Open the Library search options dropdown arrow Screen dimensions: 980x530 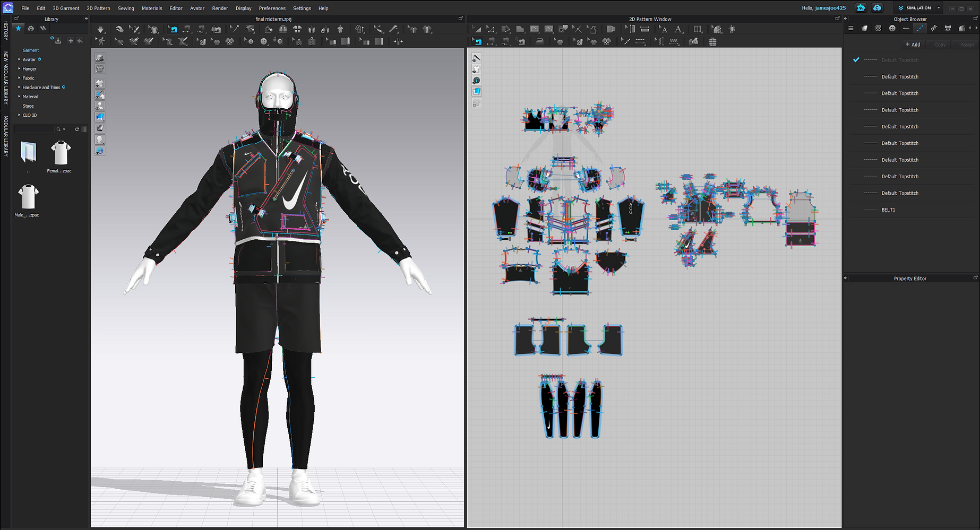[x=64, y=129]
